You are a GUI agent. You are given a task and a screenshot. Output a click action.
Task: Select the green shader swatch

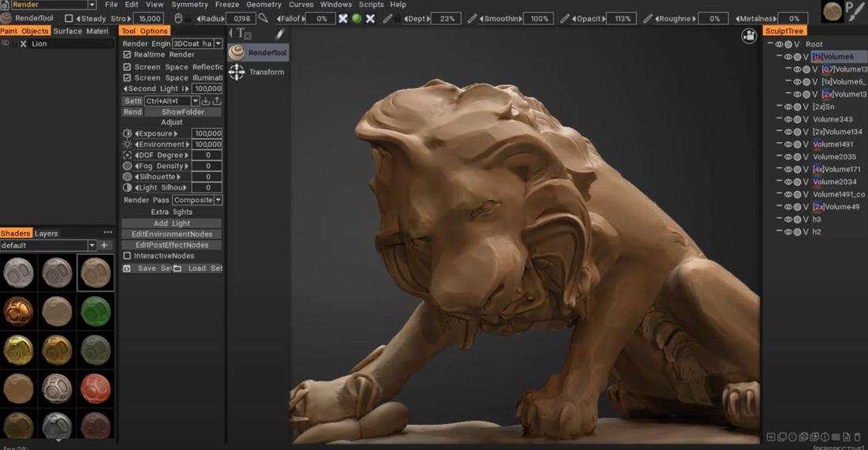pos(95,311)
